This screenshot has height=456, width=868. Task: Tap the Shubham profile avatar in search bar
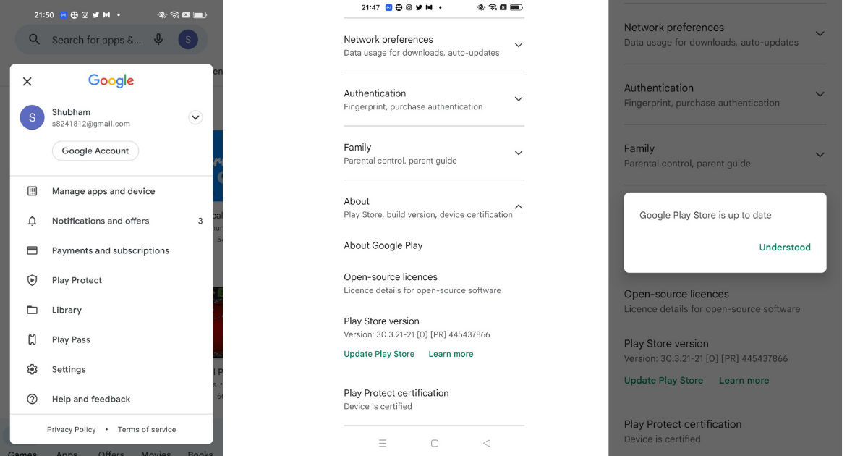pyautogui.click(x=188, y=40)
